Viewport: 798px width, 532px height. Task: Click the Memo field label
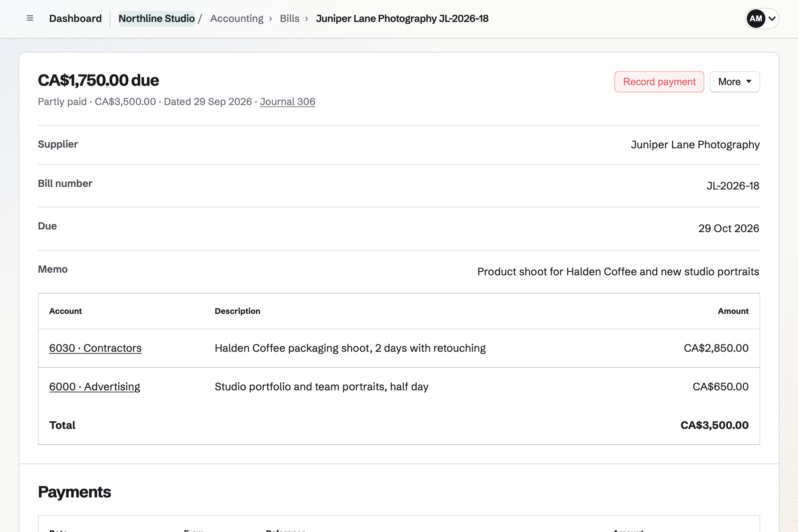(x=53, y=269)
